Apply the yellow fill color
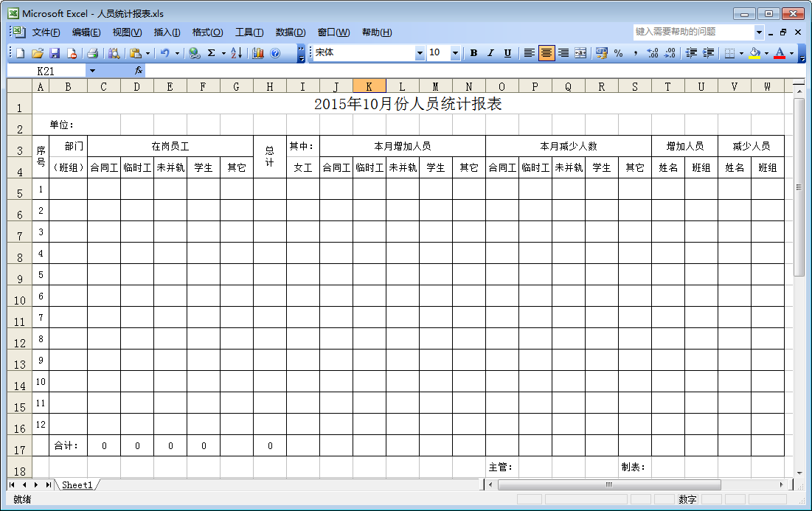This screenshot has height=511, width=812. tap(755, 53)
